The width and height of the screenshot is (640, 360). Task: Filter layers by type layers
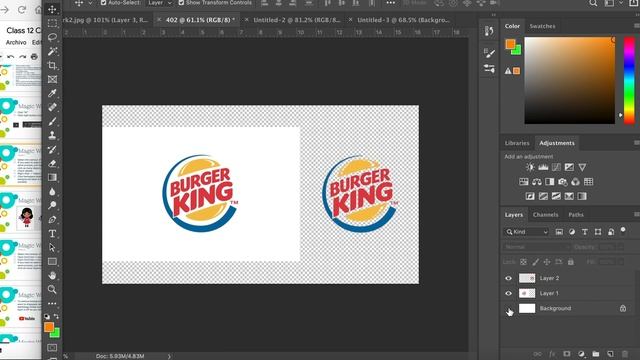[585, 232]
